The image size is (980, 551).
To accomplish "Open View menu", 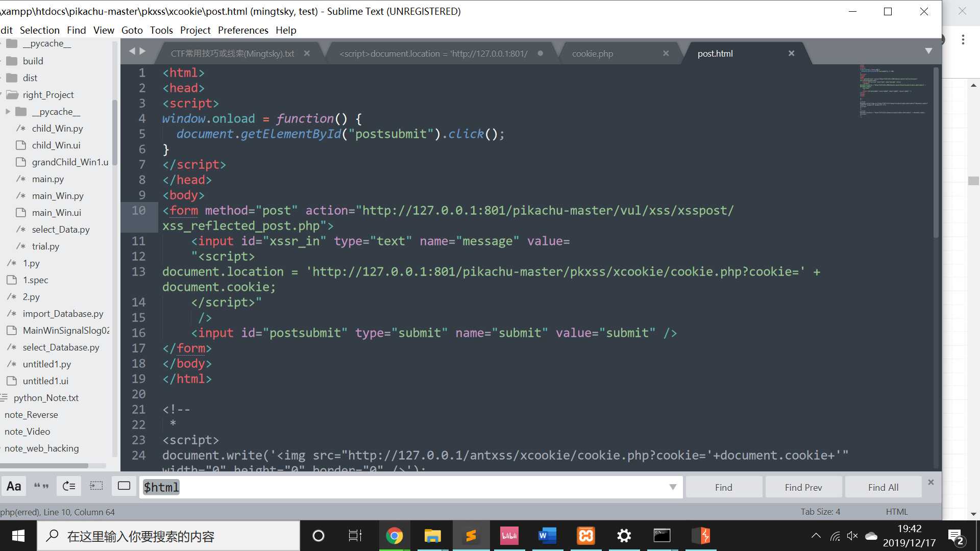I will pos(104,30).
